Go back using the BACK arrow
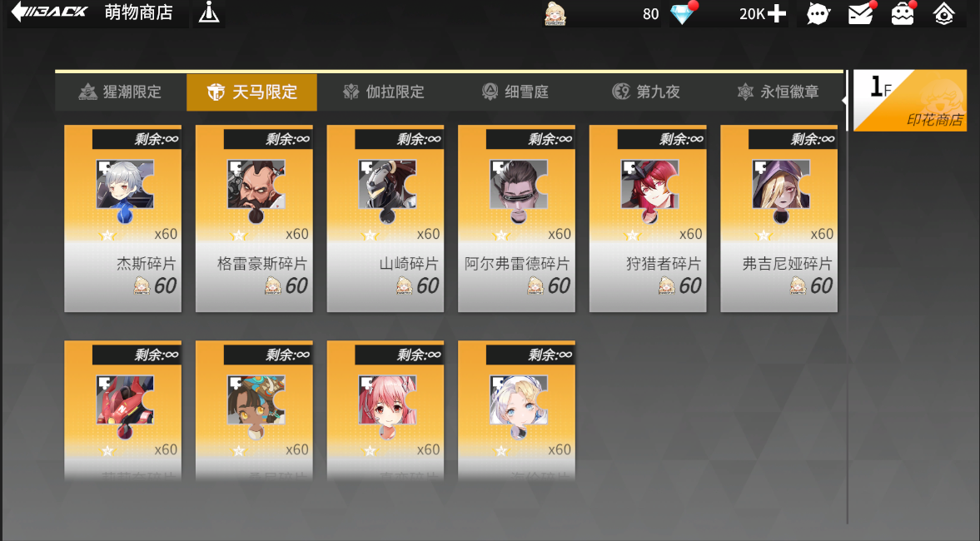The height and width of the screenshot is (541, 980). 49,12
